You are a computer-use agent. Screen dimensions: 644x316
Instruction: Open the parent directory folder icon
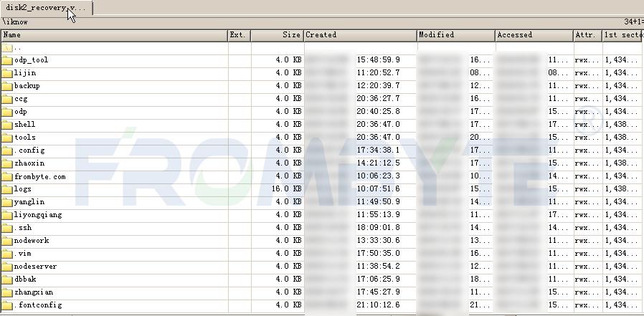[7, 47]
